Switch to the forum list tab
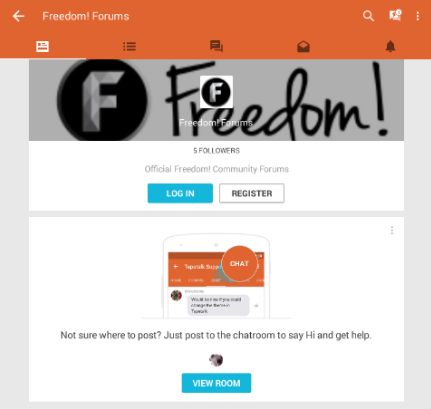 pyautogui.click(x=129, y=46)
